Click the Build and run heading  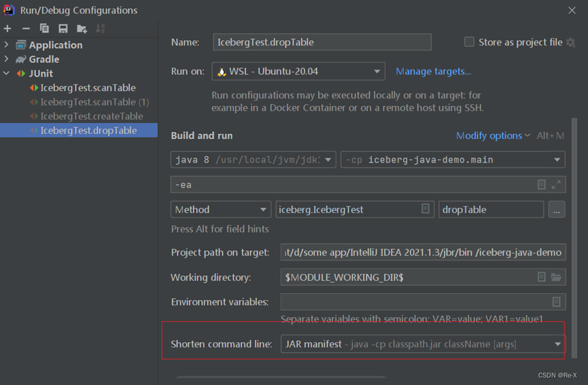pyautogui.click(x=202, y=135)
